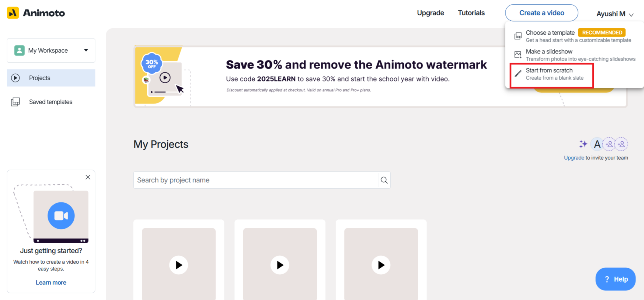Click the search magnifier icon

coord(384,180)
